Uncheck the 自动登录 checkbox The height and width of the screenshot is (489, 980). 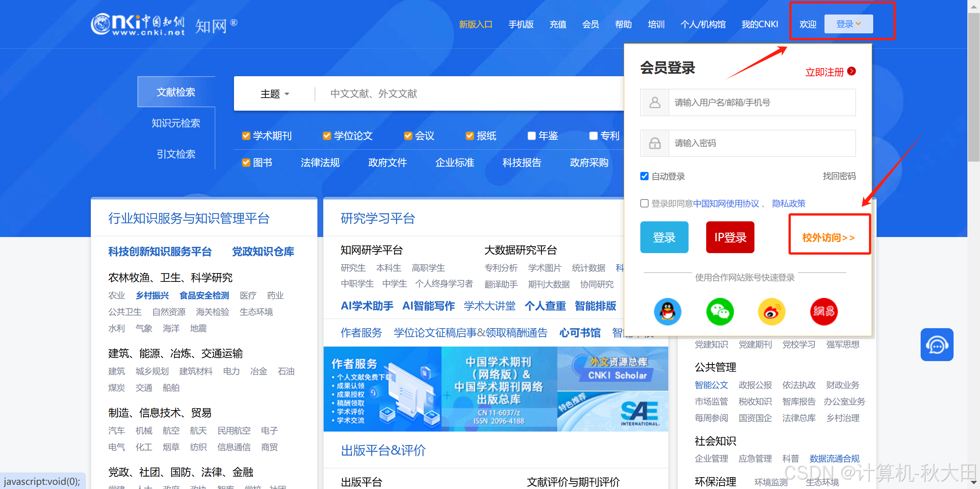(645, 176)
